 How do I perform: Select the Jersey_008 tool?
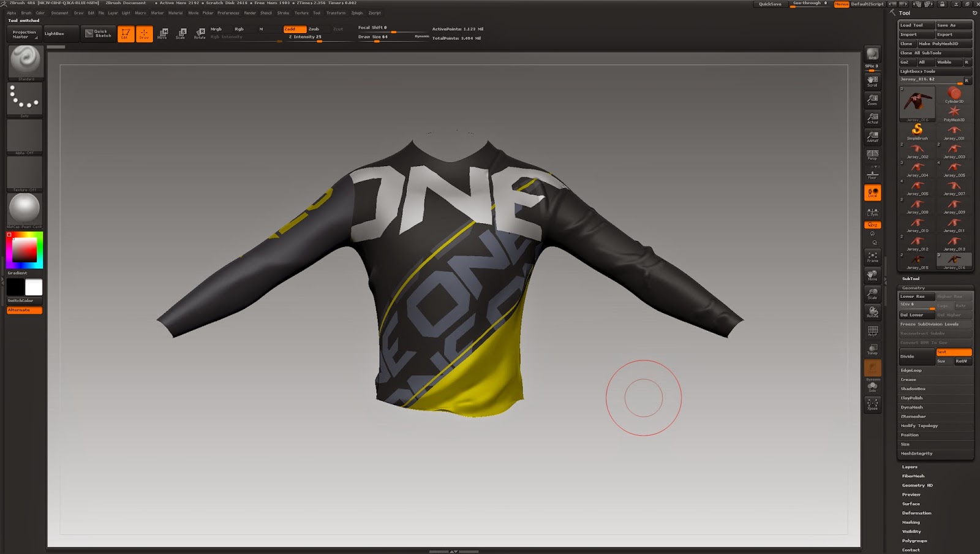[917, 206]
